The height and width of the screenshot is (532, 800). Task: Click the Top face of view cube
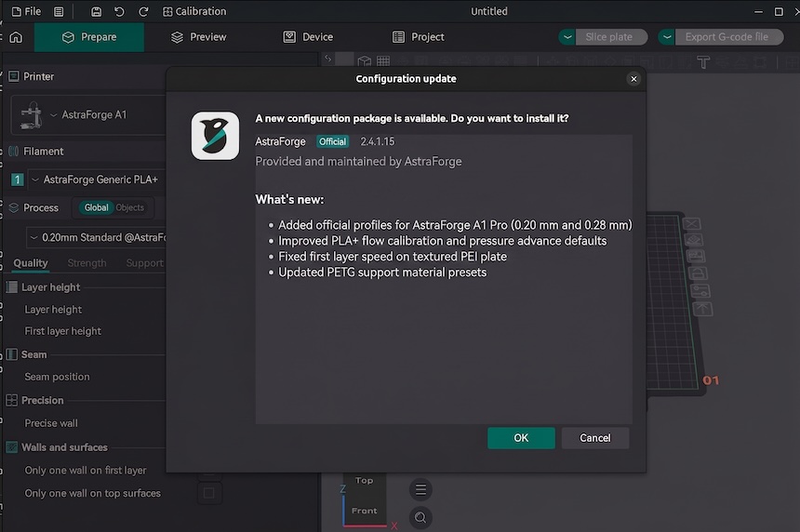click(x=364, y=481)
